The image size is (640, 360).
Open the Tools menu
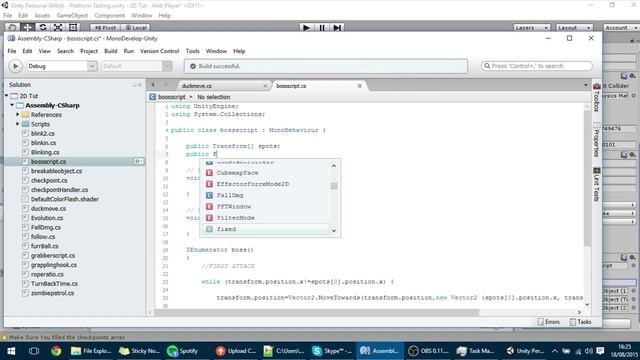pyautogui.click(x=193, y=51)
